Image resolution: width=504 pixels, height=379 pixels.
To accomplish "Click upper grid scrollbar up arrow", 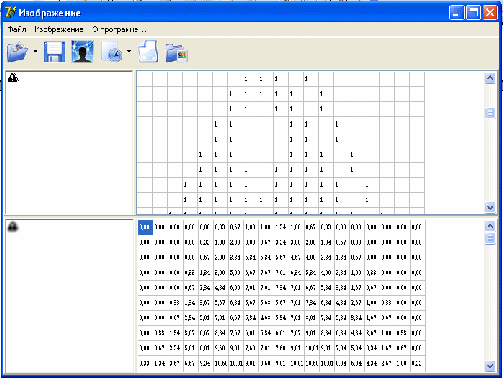I will pyautogui.click(x=490, y=78).
